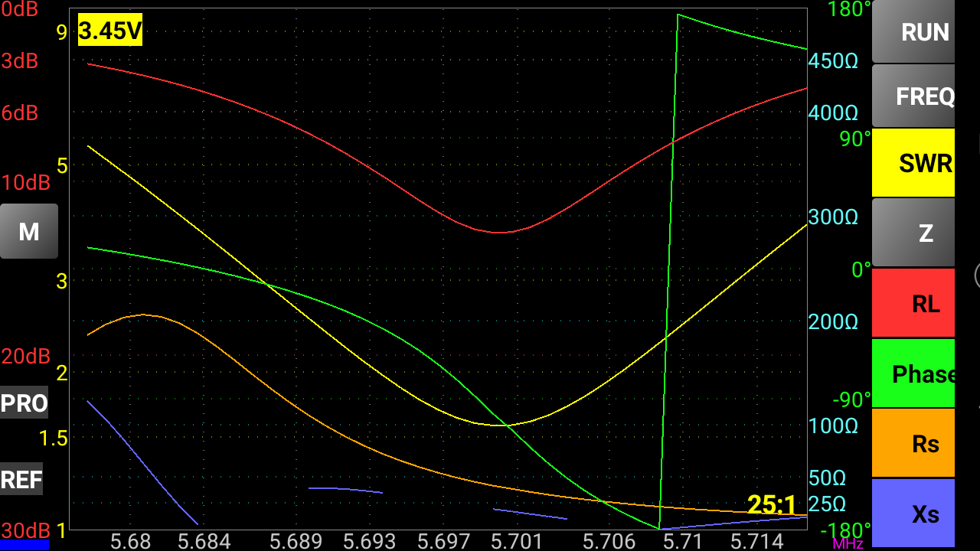Screen dimensions: 980x551
Task: Select the 5.693 frequency axis label
Action: pos(369,542)
